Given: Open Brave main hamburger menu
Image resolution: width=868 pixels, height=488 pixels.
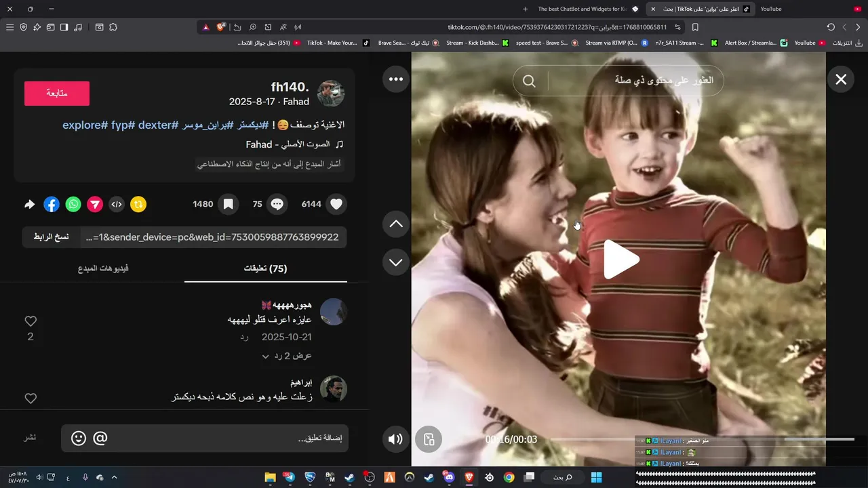Looking at the screenshot, I should click(9, 27).
